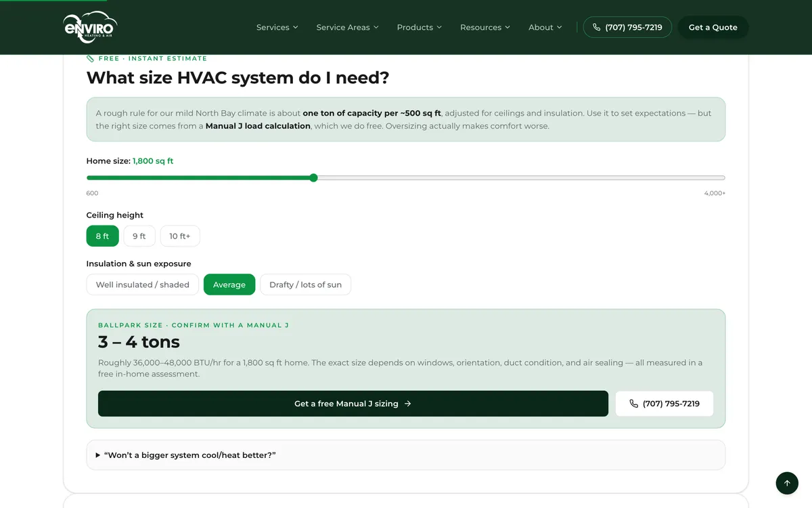Click the filled green slider track portion
The width and height of the screenshot is (812, 508).
pos(200,177)
